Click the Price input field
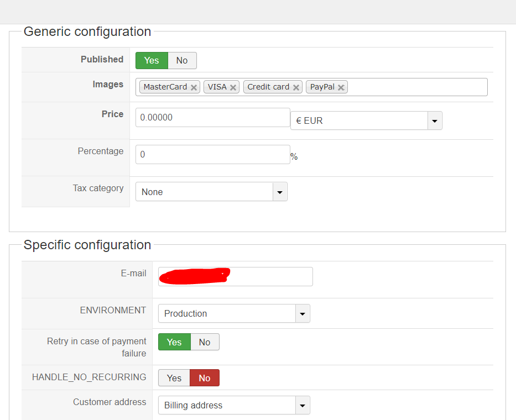 tap(212, 117)
